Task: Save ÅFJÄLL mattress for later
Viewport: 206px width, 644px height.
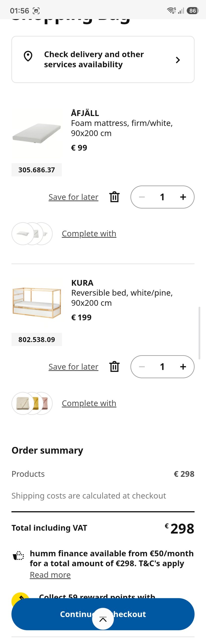Action: (73, 197)
